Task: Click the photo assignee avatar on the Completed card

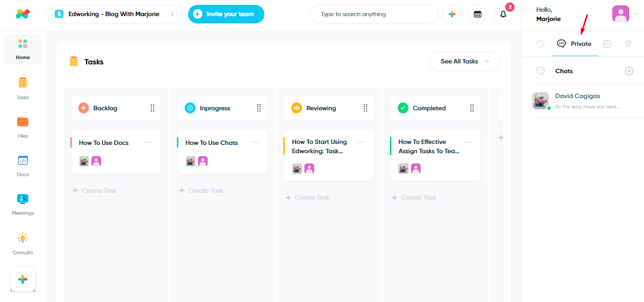Action: click(404, 169)
